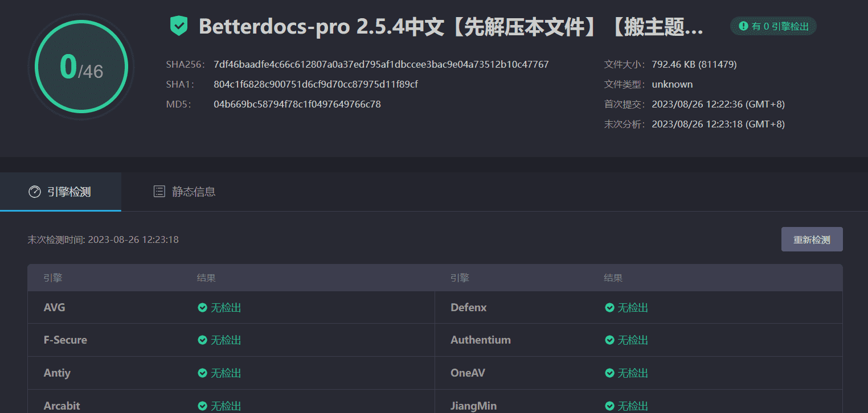Click the Authentium engine name

click(x=481, y=340)
